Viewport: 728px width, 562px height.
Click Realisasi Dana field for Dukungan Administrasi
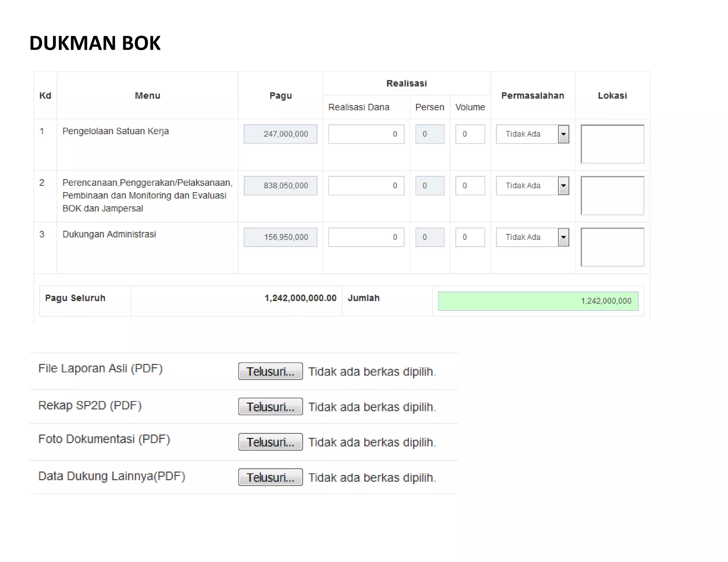(366, 237)
